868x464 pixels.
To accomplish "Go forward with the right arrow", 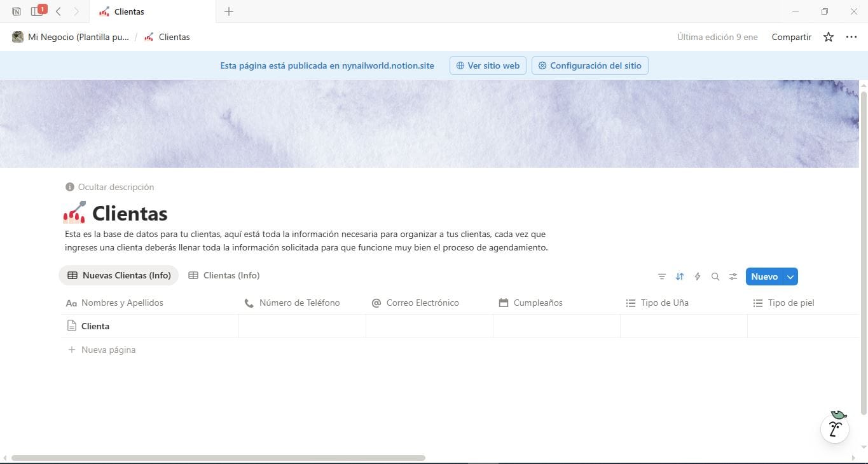I will tap(77, 11).
